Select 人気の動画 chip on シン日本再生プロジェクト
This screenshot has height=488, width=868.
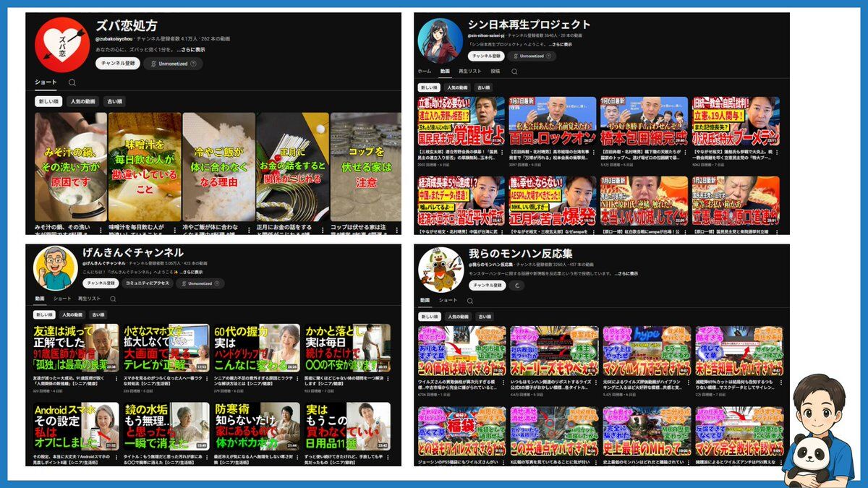coord(457,87)
